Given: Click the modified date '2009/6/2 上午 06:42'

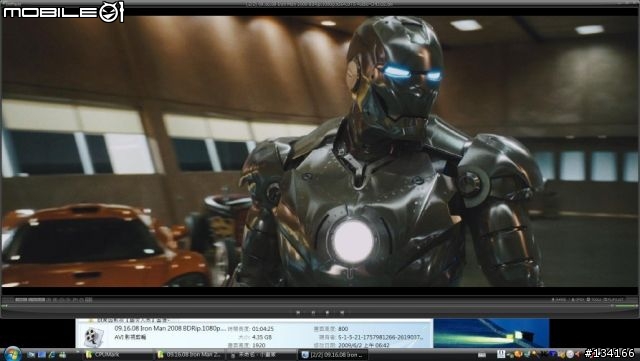Looking at the screenshot, I should click(363, 345).
